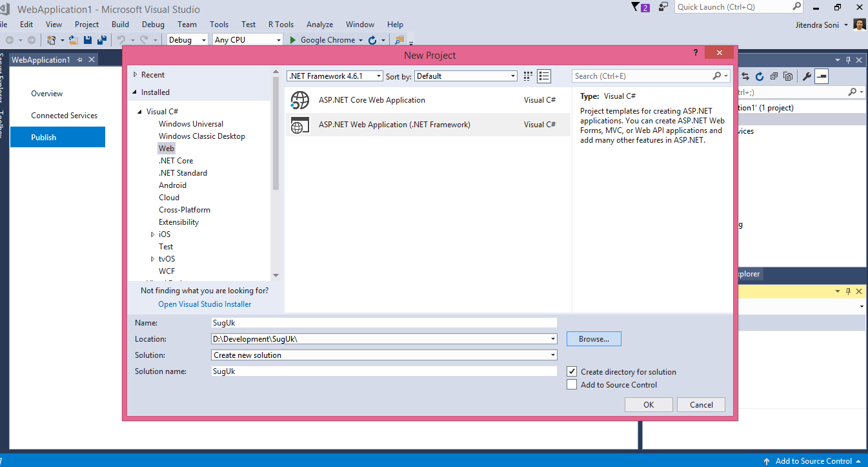
Task: Click the New Project toolbar icon
Action: click(x=51, y=40)
